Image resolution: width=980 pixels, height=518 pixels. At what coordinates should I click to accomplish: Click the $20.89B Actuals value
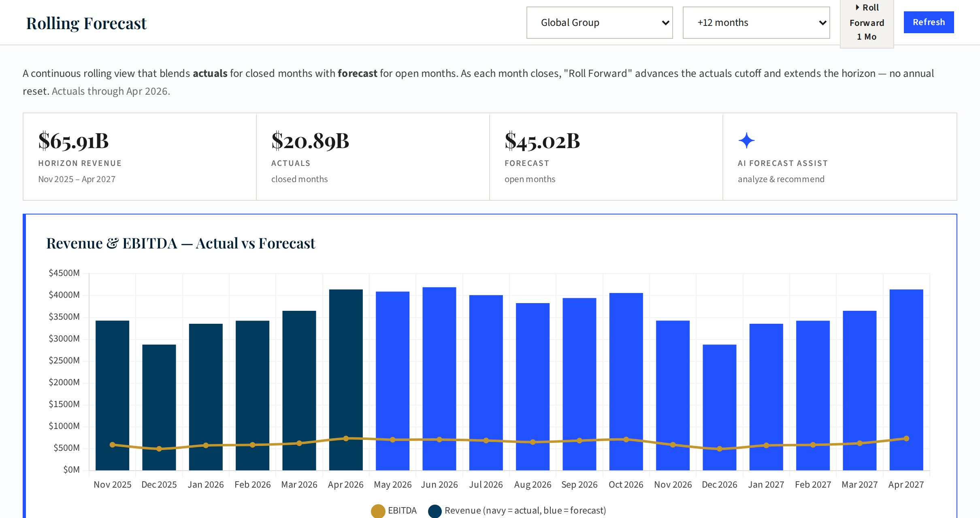click(310, 141)
